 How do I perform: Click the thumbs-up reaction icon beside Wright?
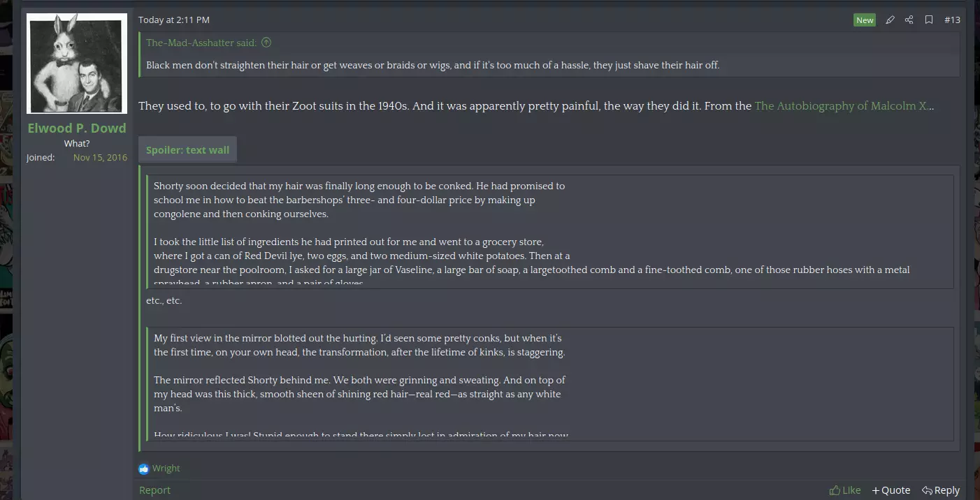click(x=144, y=469)
